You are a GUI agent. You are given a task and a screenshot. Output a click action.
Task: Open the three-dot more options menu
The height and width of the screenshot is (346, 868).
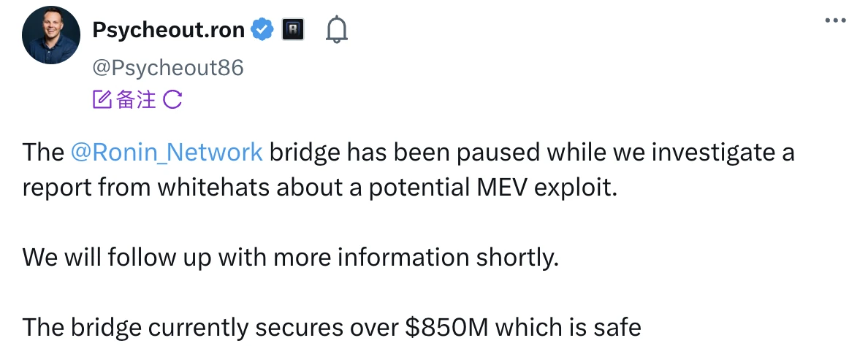(x=834, y=20)
